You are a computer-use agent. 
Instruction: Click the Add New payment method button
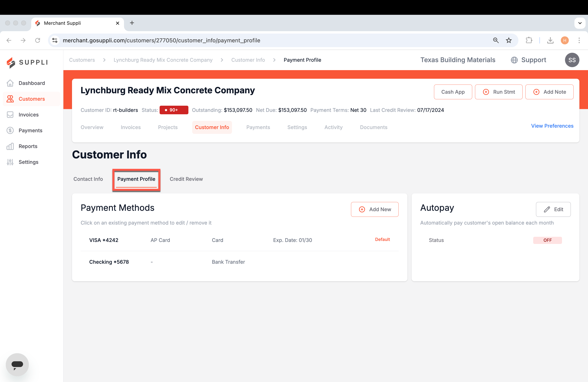point(375,209)
